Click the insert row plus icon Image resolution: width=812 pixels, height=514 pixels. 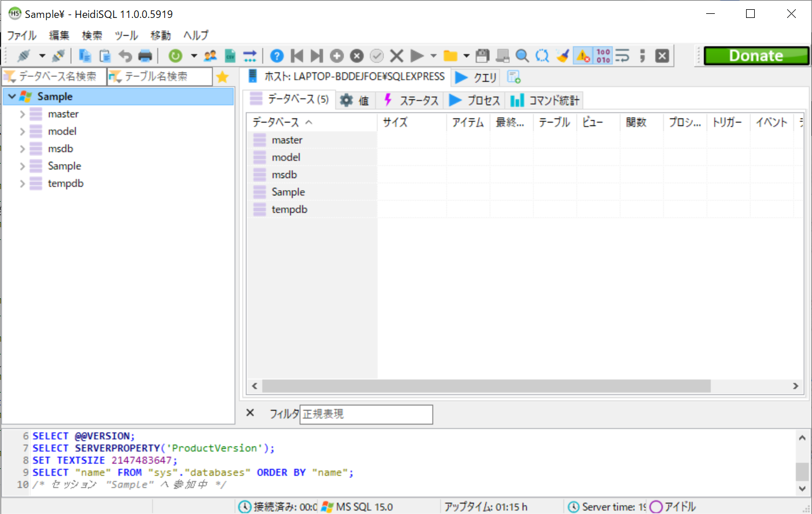[x=337, y=56]
